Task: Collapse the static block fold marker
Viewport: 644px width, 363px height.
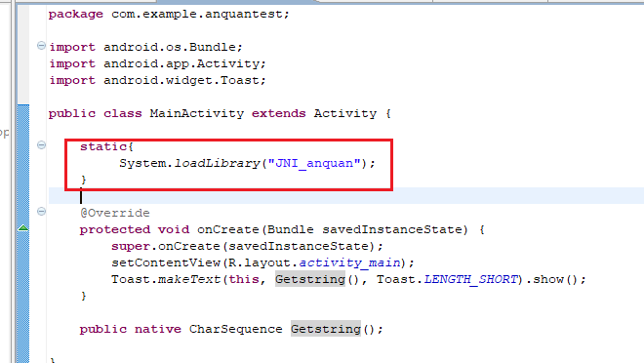Action: [41, 145]
